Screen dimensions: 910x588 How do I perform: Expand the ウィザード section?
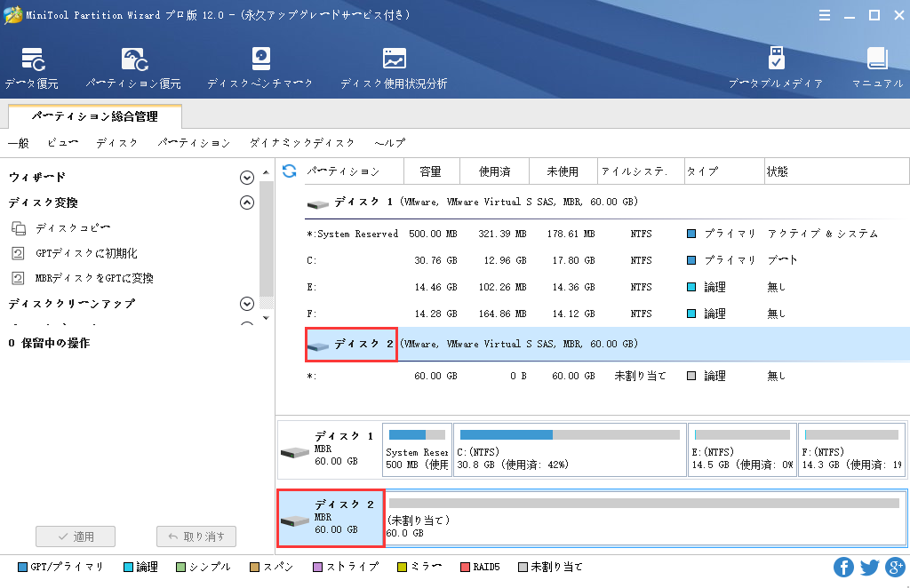[247, 178]
